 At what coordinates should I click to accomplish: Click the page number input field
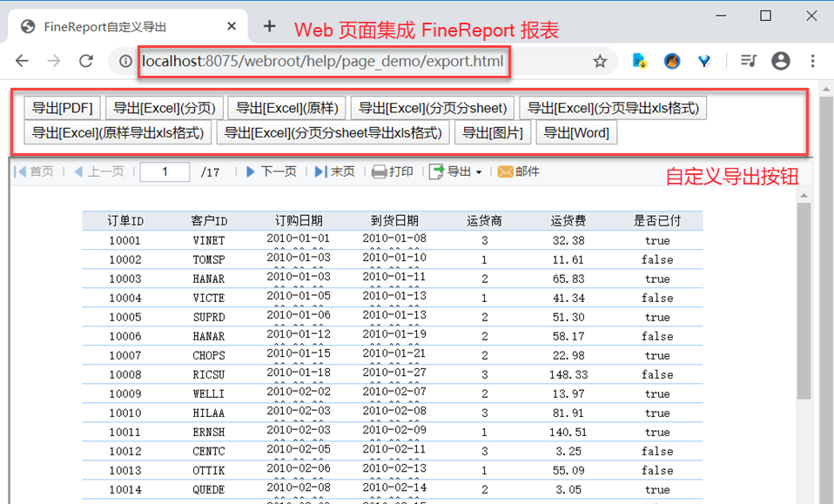click(x=165, y=172)
